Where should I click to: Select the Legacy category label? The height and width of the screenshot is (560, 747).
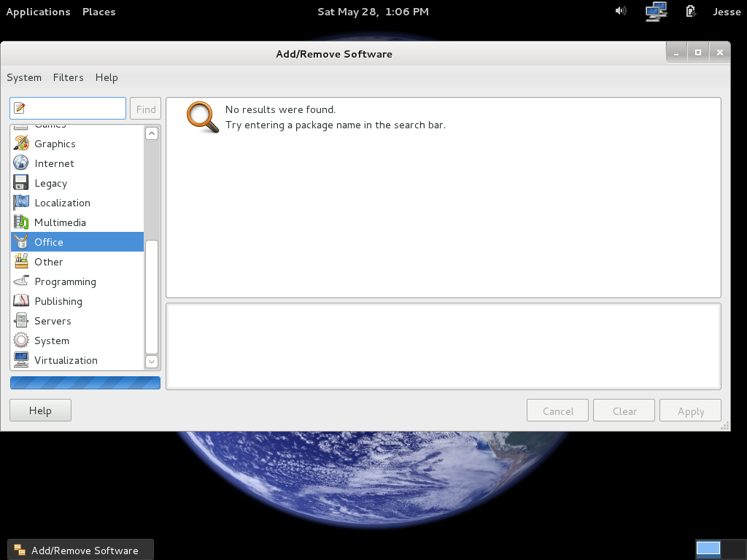click(x=50, y=183)
